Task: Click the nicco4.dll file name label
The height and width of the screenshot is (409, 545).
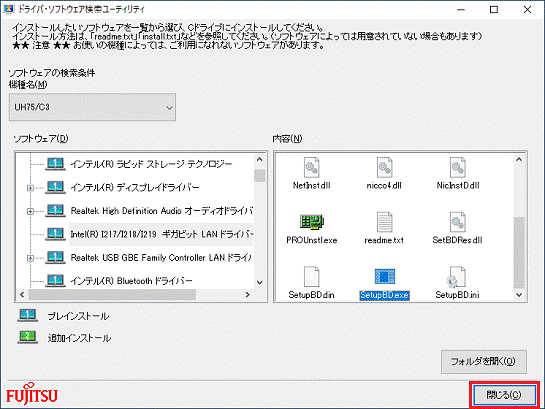Action: [384, 186]
